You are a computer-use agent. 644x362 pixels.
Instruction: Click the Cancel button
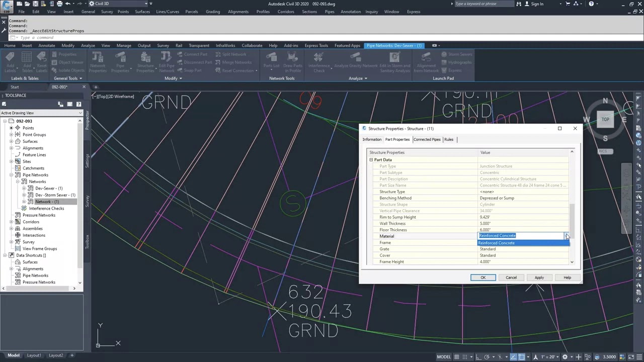coord(511,278)
